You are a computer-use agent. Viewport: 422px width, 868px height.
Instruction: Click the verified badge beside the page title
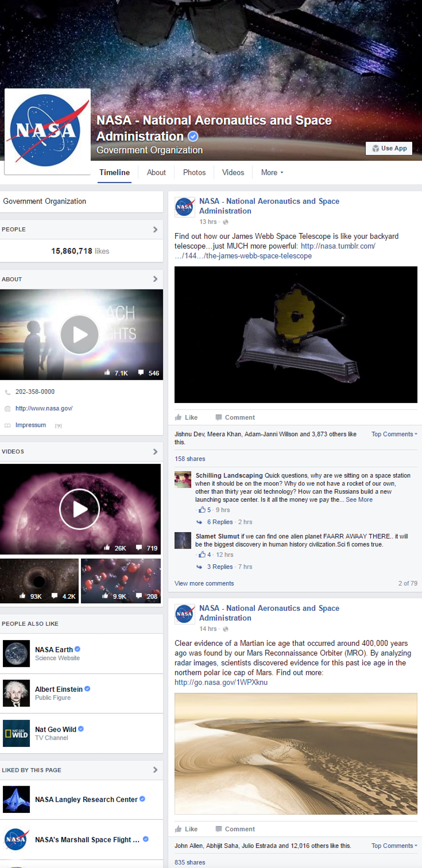193,136
